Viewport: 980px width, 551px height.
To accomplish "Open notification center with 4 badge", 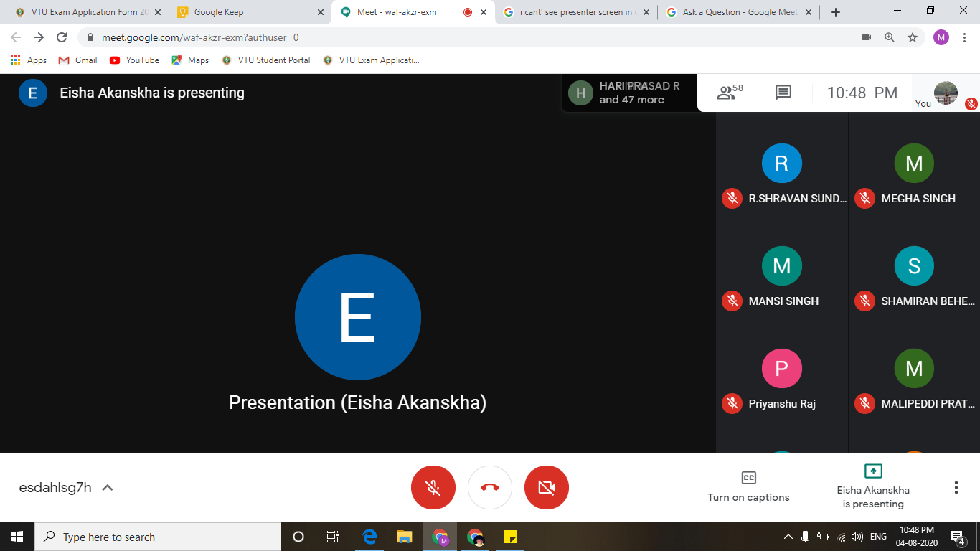I will pos(957,537).
